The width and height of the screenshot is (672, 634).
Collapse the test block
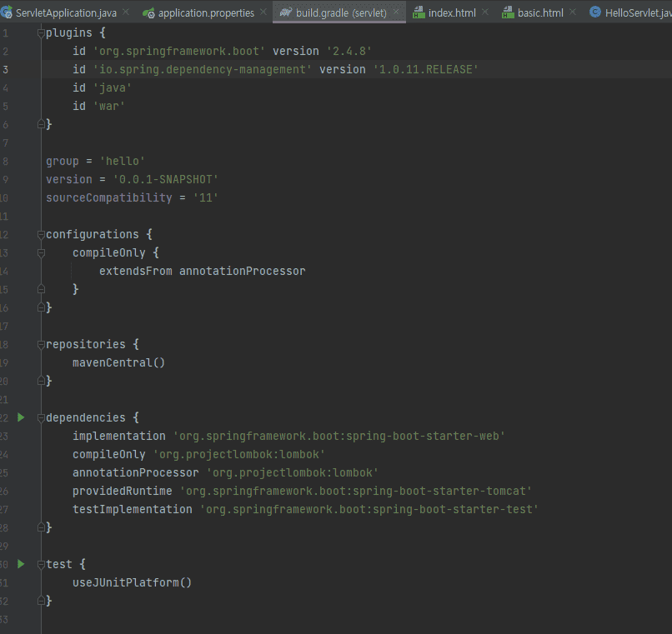[41, 564]
